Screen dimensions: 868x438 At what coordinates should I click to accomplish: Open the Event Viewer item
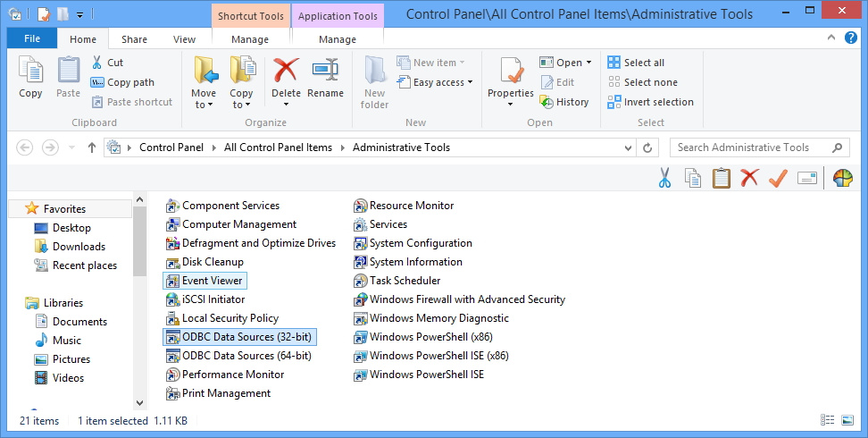(x=212, y=281)
